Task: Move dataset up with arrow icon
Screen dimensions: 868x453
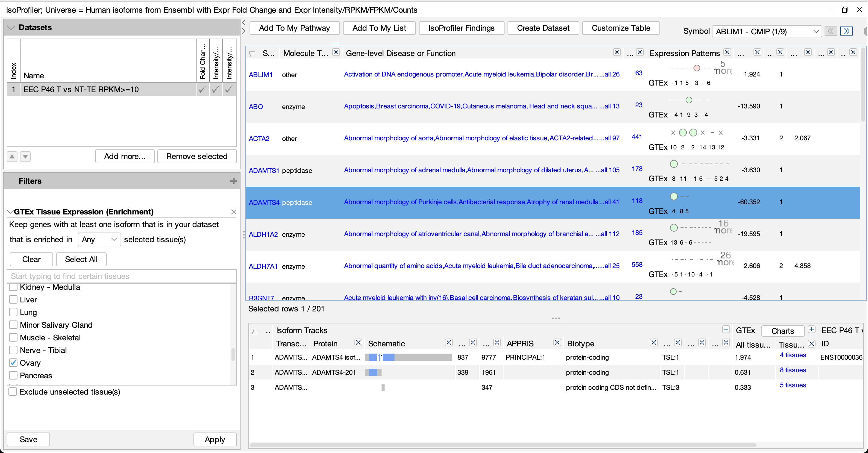Action: [12, 157]
